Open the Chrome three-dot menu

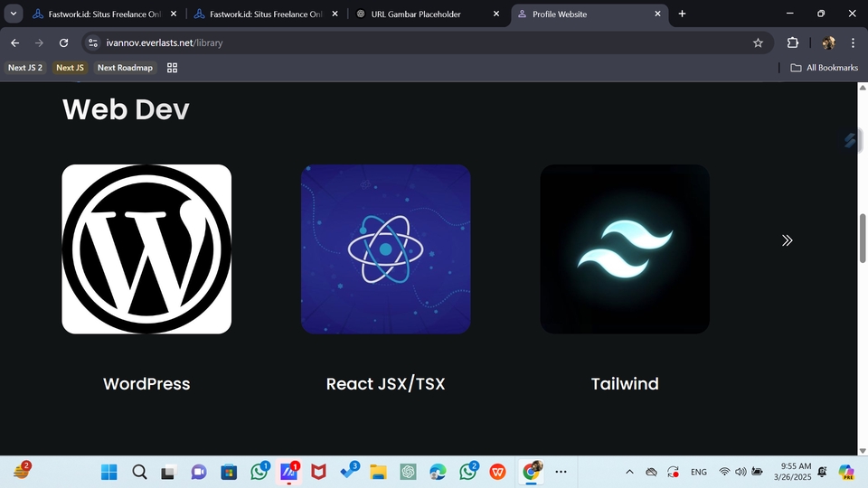pos(853,42)
